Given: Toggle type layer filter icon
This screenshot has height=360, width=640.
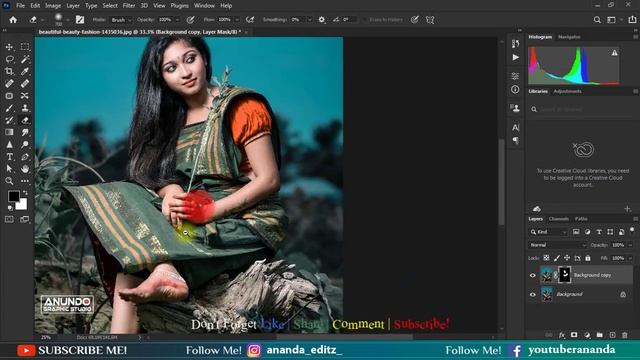Looking at the screenshot, I should pyautogui.click(x=599, y=232).
